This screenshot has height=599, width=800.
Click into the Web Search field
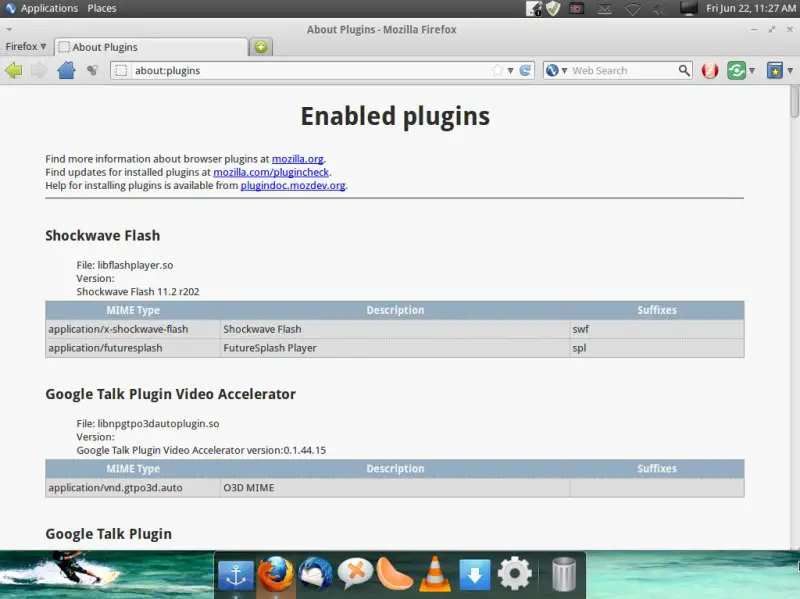pos(623,70)
